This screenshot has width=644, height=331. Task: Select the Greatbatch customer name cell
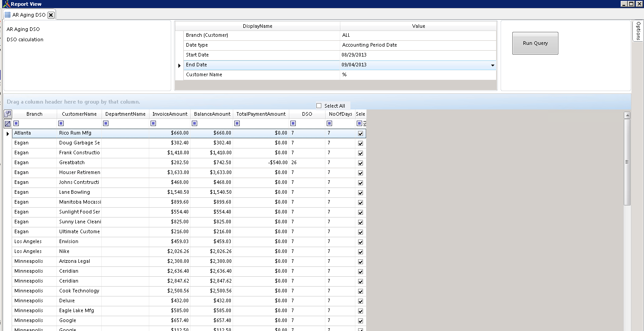click(79, 163)
